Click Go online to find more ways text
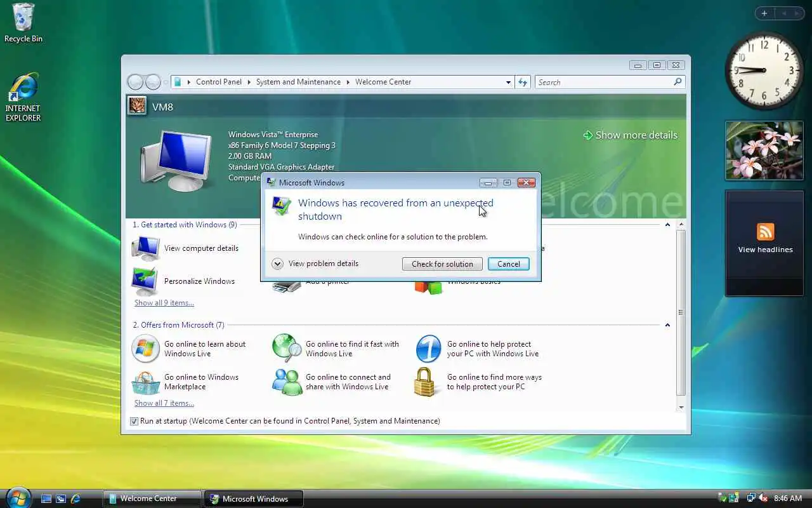 [494, 382]
